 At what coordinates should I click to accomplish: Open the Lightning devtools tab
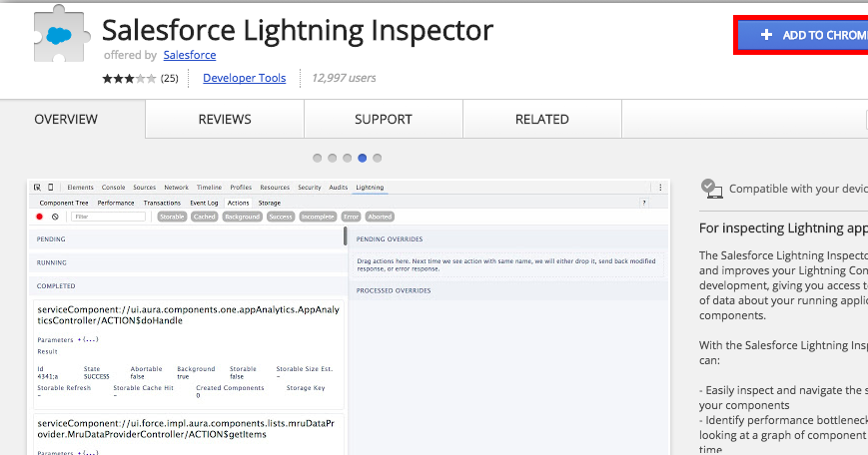(370, 188)
